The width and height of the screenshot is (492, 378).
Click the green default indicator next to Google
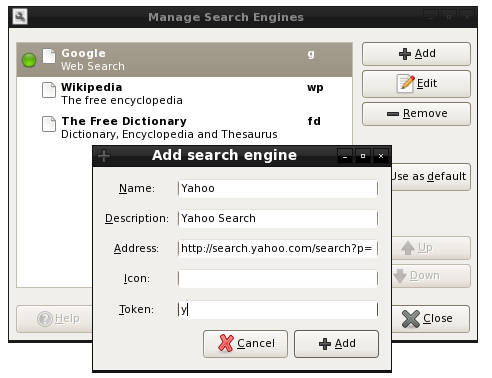29,60
